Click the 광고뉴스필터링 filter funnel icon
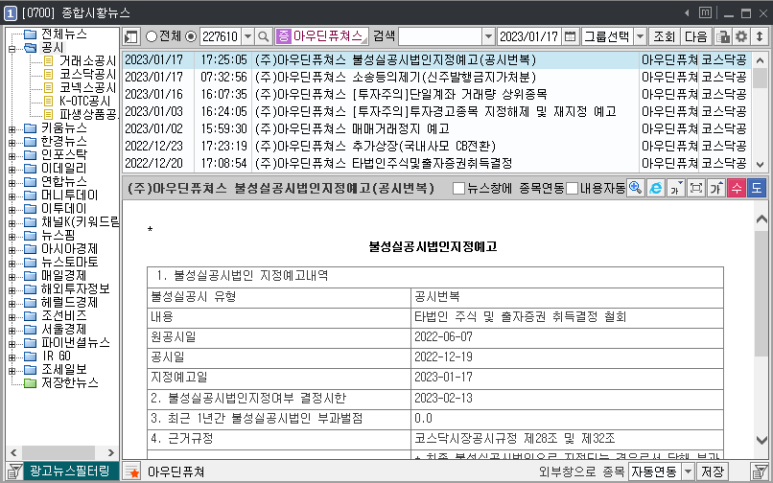Screen dimensions: 773x483 pos(14,471)
